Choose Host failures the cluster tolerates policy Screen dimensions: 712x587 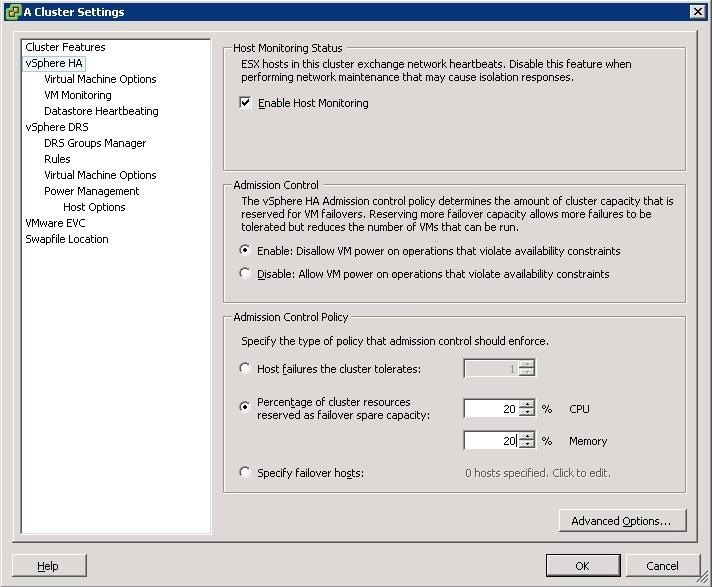[245, 368]
